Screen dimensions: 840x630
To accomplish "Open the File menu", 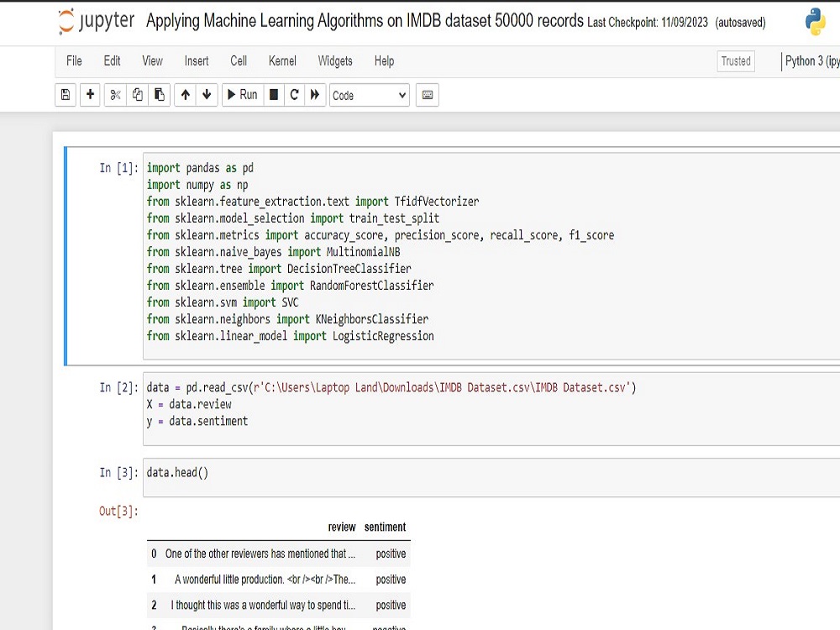I will click(74, 61).
